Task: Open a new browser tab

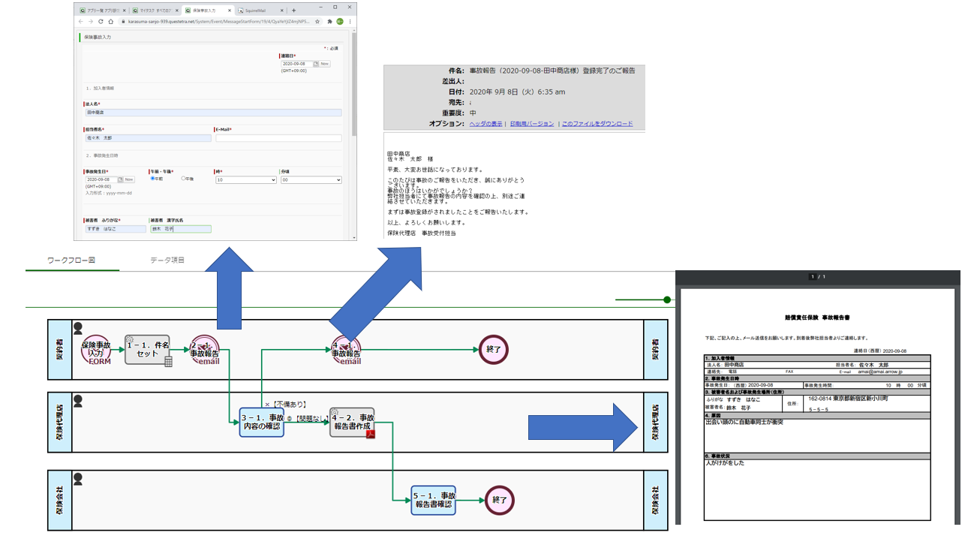Action: [x=293, y=11]
